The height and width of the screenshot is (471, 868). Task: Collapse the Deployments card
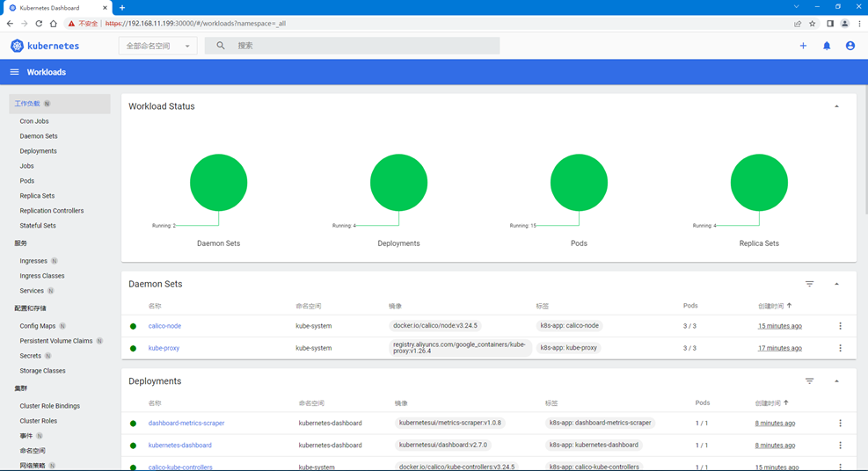coord(836,381)
